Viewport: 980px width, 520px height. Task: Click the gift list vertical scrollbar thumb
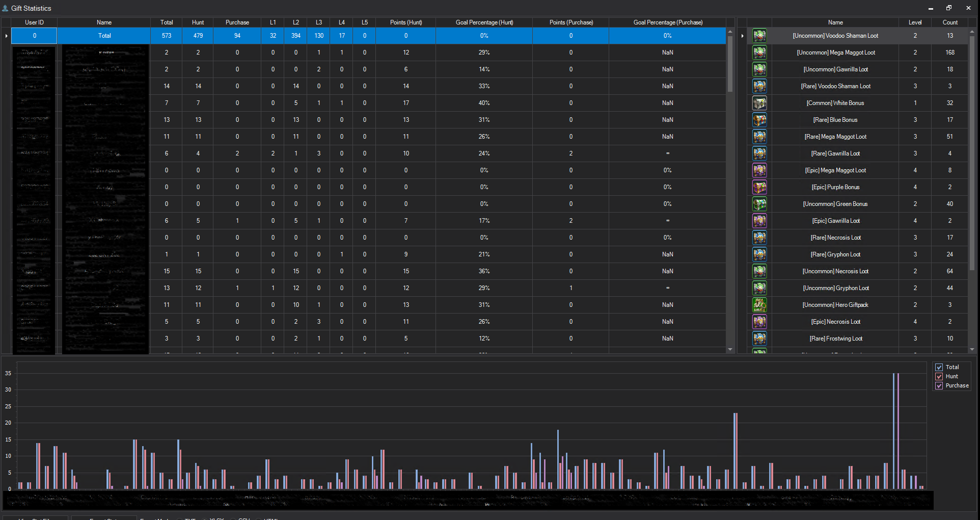(972, 153)
